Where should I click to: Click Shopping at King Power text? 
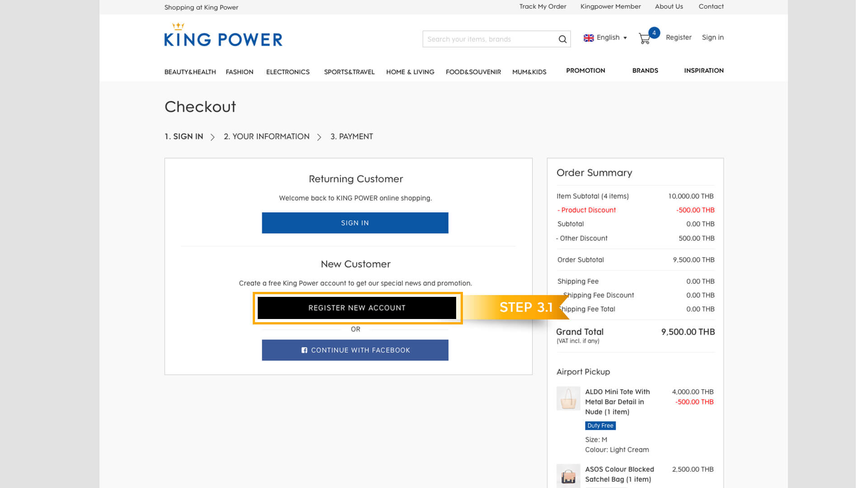pos(201,7)
